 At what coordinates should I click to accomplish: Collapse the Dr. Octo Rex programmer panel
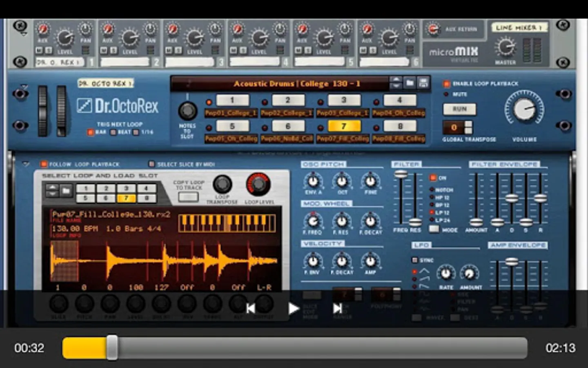tap(26, 164)
